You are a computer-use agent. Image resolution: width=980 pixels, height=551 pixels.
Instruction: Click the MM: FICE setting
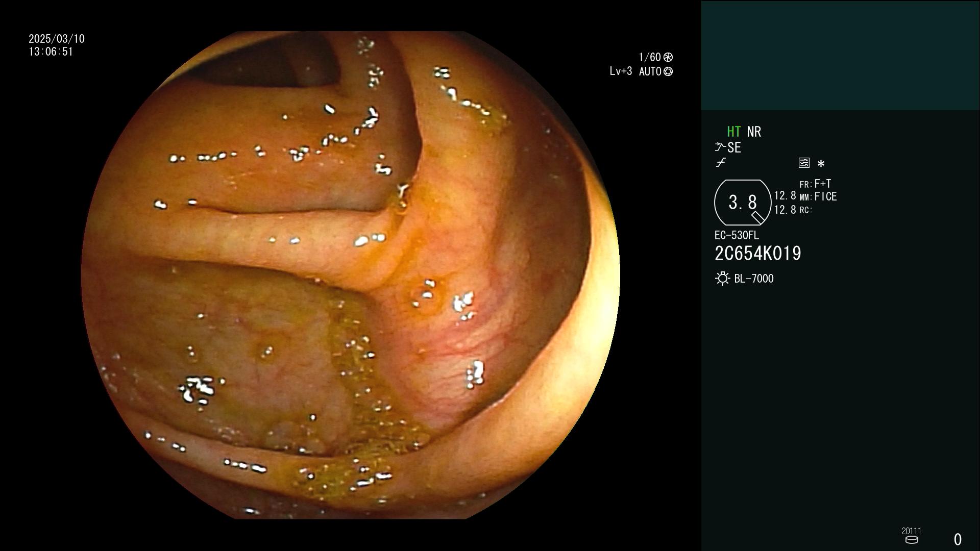point(818,196)
